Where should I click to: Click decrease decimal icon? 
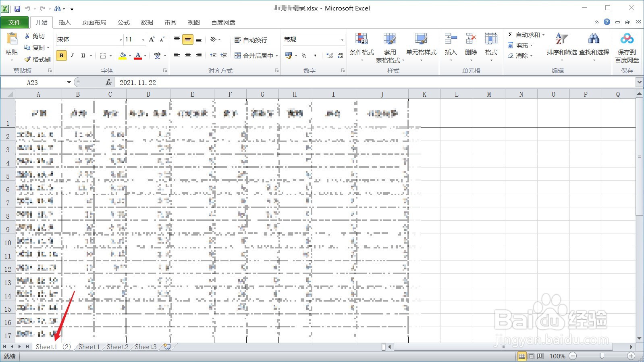pos(340,56)
